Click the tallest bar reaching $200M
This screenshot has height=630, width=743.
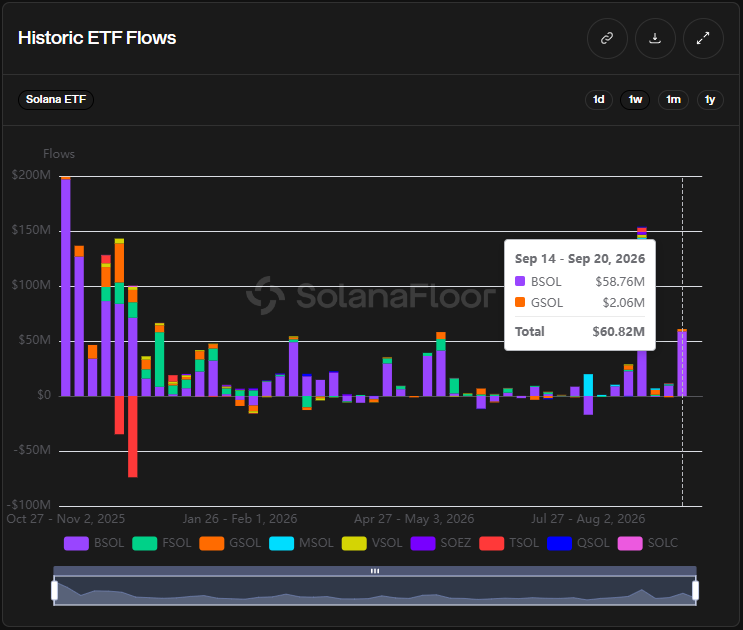[66, 287]
